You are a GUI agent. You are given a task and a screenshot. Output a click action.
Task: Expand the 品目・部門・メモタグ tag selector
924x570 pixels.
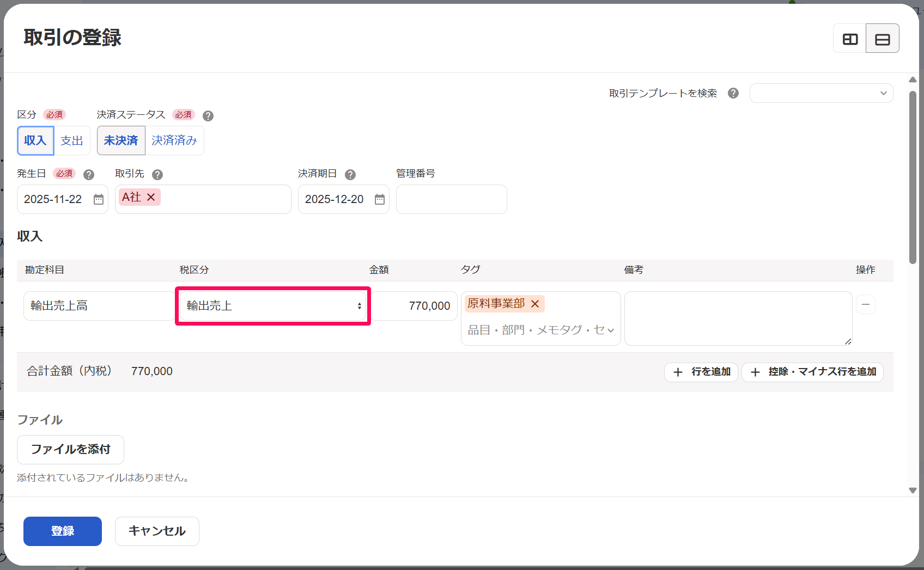540,330
